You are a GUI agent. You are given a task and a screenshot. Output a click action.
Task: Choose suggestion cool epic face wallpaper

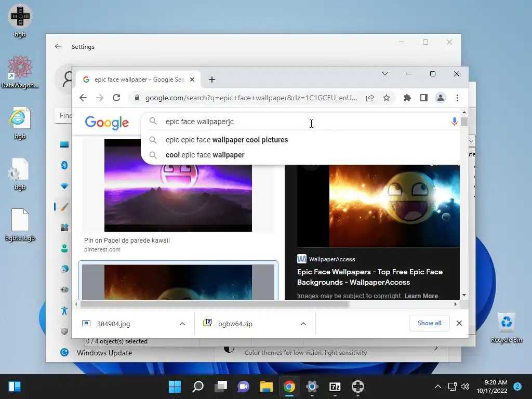(205, 155)
